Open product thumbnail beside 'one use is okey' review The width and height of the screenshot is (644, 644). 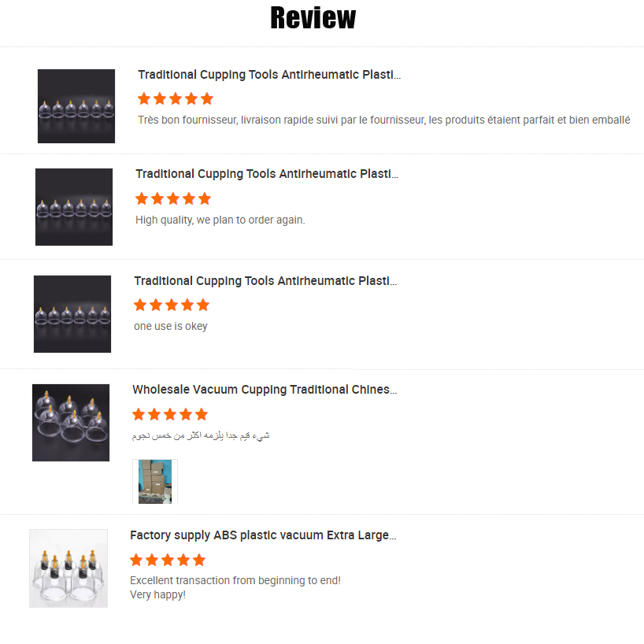point(72,314)
